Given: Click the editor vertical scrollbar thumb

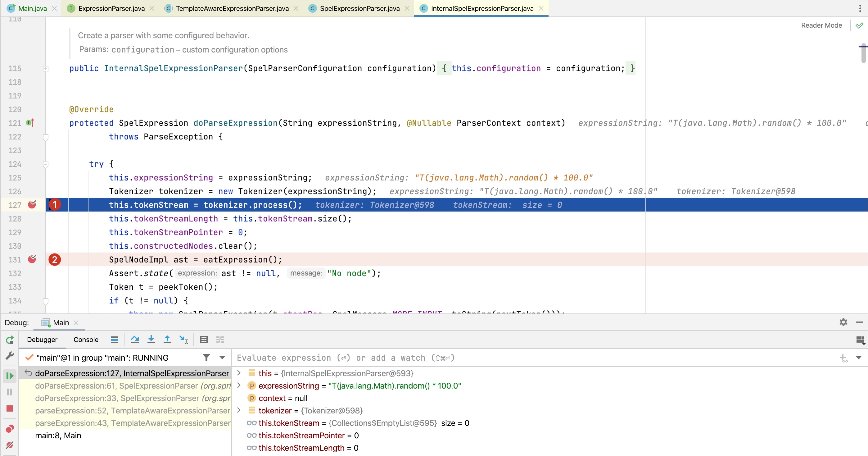Looking at the screenshot, I should point(863,53).
